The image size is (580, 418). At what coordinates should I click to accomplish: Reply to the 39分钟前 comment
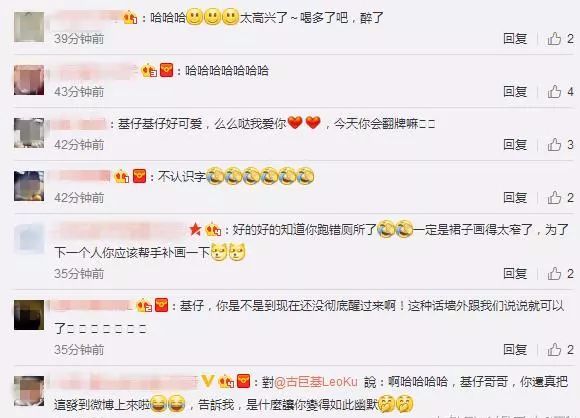[x=515, y=38]
